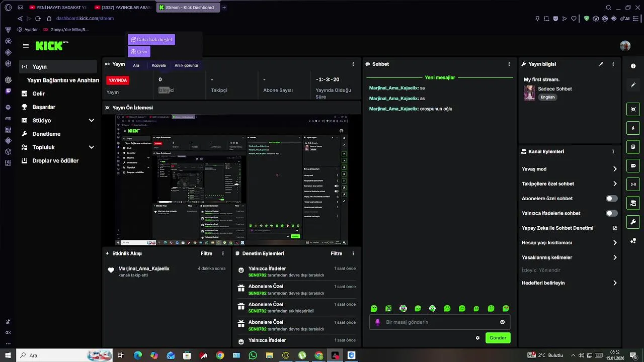Toggle Abonelere özel sohbet switch
Screen dimensions: 644x362
[611, 199]
